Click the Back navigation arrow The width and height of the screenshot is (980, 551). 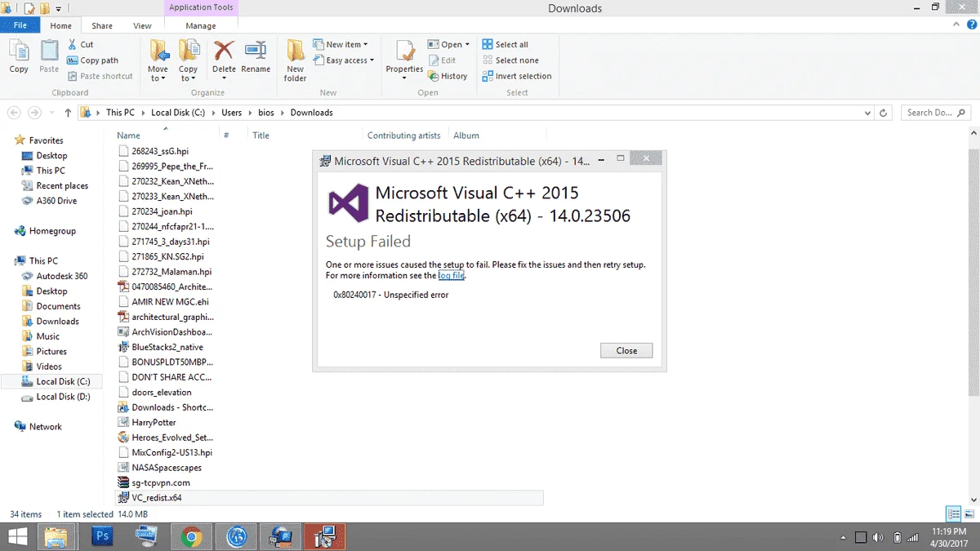point(15,113)
